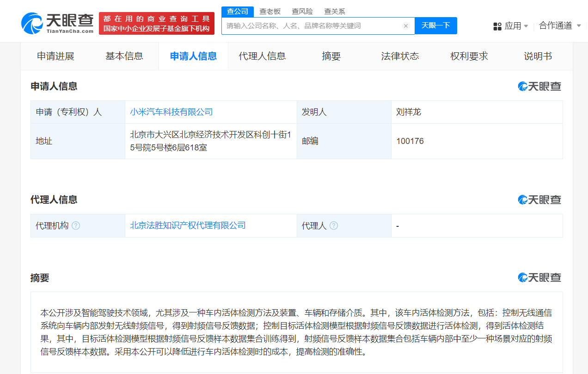Open 小米汽车科技有限公司 company link
Image resolution: width=588 pixels, height=374 pixels.
coord(171,112)
